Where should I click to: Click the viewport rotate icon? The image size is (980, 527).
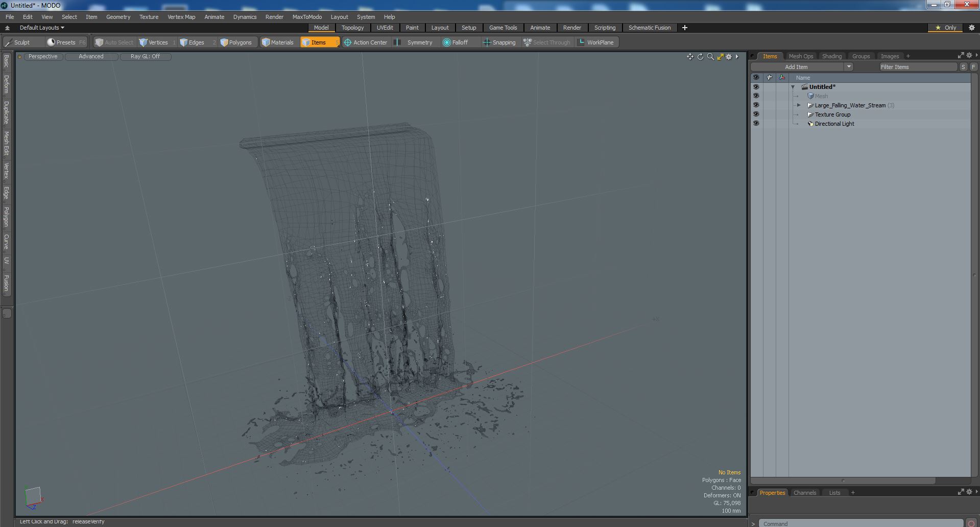pos(700,57)
